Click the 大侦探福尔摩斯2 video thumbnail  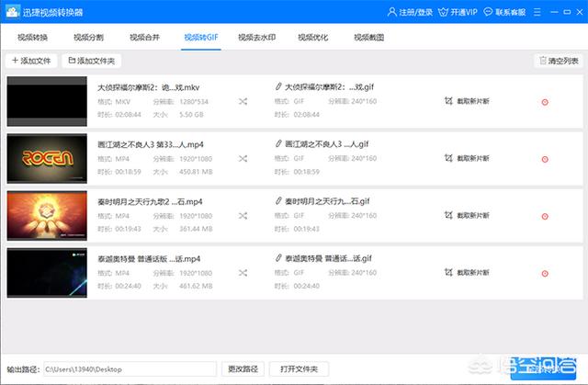pyautogui.click(x=47, y=101)
